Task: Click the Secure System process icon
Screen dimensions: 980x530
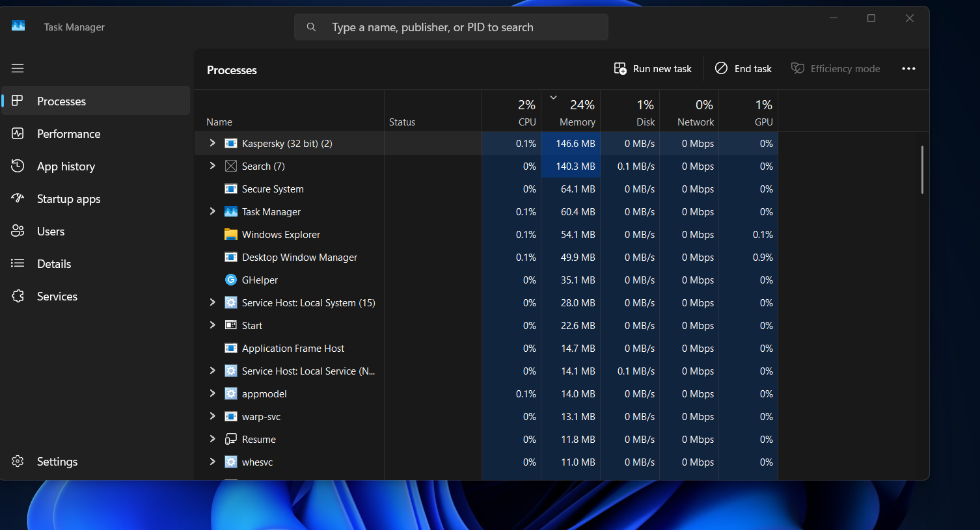Action: [230, 189]
